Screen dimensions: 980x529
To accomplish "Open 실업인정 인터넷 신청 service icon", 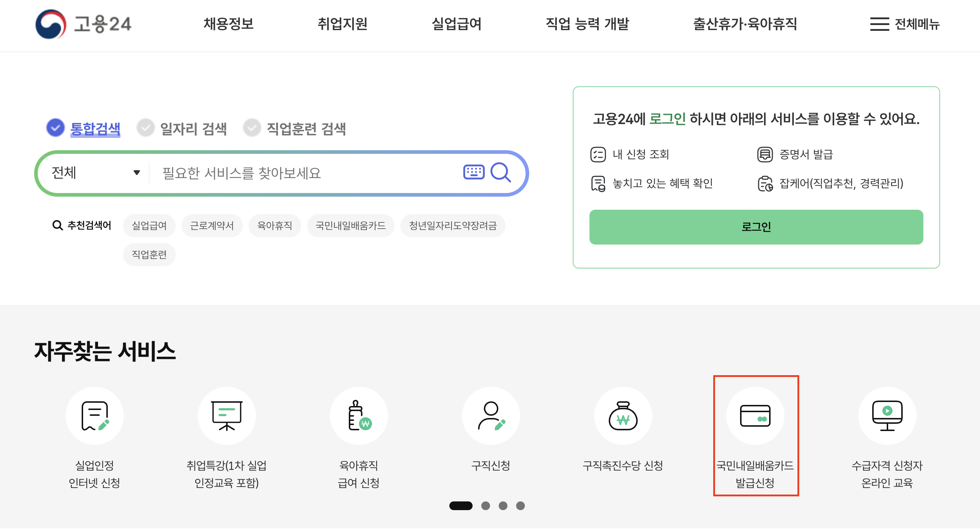I will (x=94, y=416).
